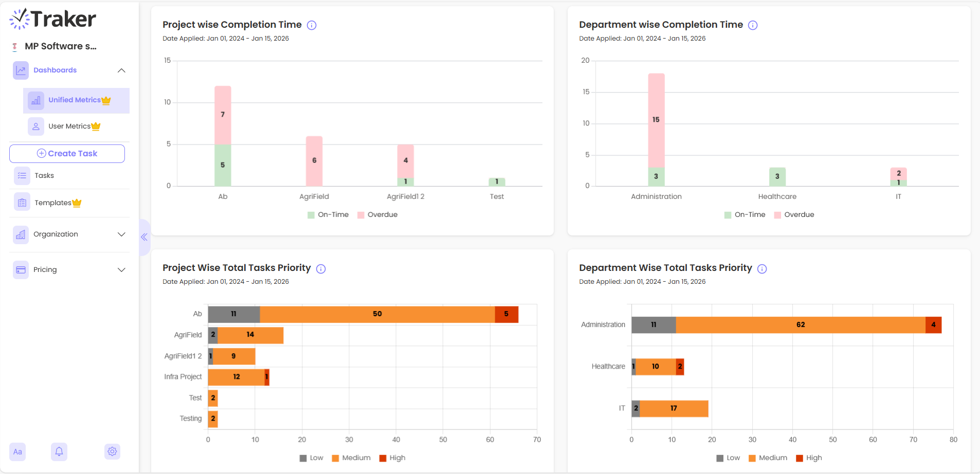The height and width of the screenshot is (474, 980).
Task: Open the settings gear icon
Action: (112, 451)
